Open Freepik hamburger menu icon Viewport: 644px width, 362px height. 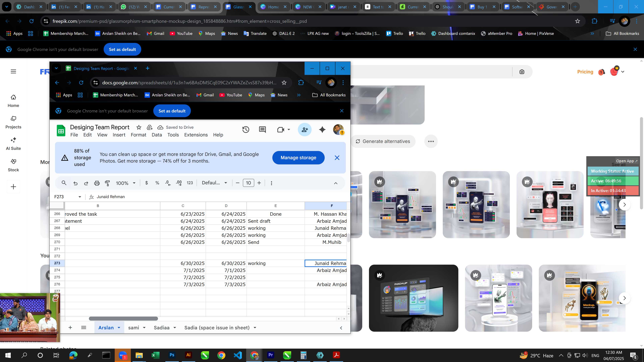tap(13, 71)
